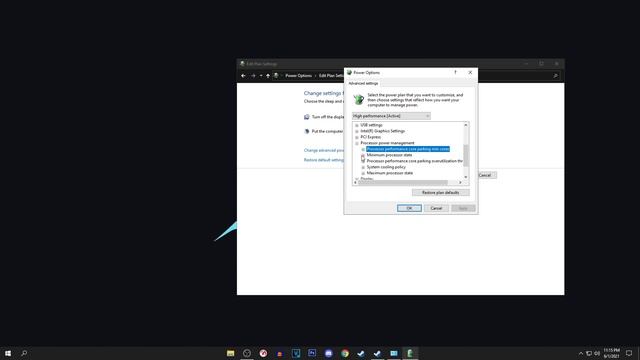The image size is (640, 360).
Task: Open the taskbar clock and date
Action: point(611,353)
